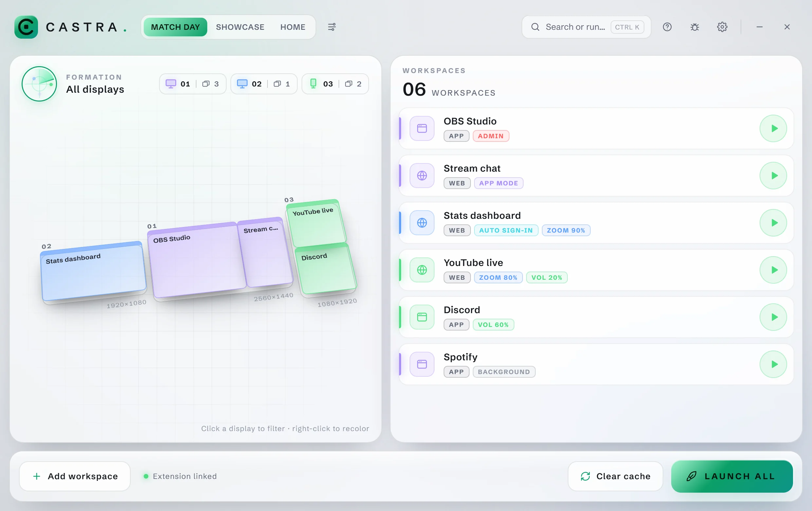Launch the Discord workspace
This screenshot has height=511, width=812.
773,317
